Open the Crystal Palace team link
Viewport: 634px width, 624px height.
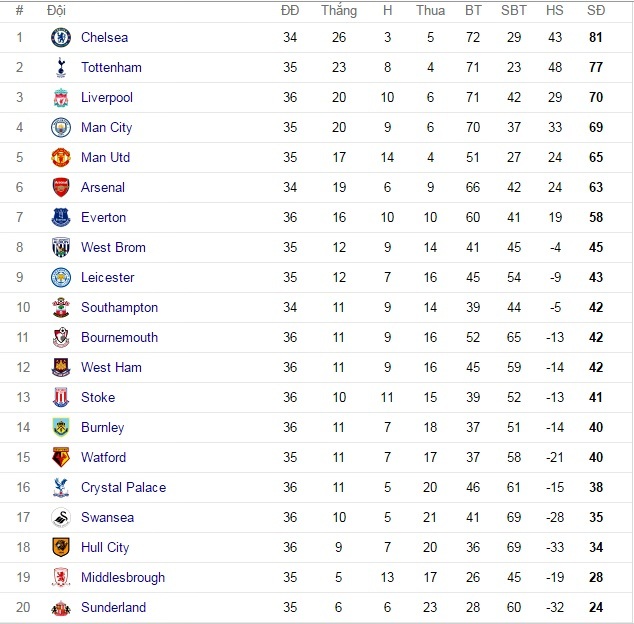click(123, 488)
